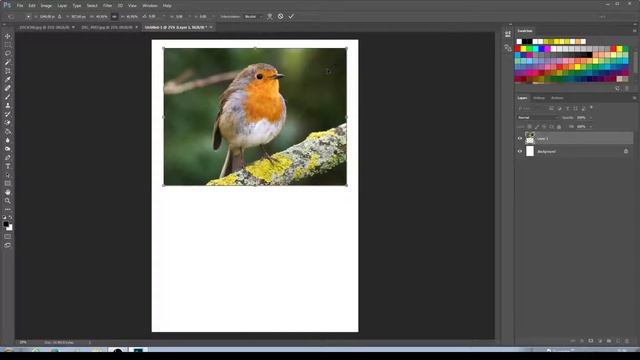Toggle Quick Mask mode in toolbar
The width and height of the screenshot is (640, 360).
click(8, 236)
